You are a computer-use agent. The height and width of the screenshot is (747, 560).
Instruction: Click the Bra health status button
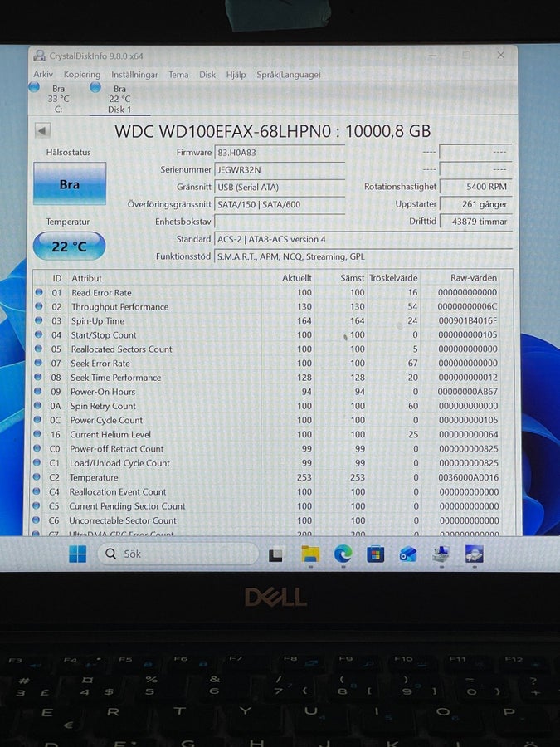(x=70, y=184)
